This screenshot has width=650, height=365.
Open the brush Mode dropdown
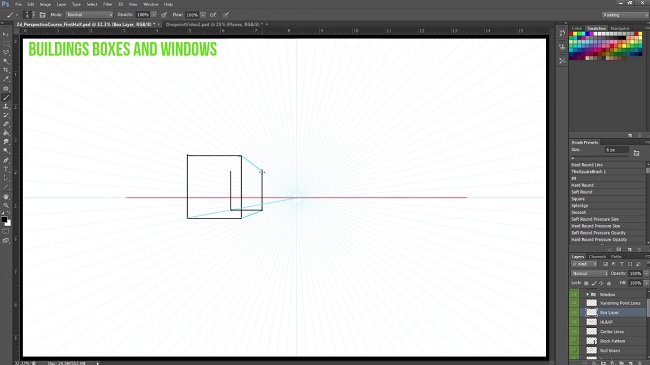pyautogui.click(x=89, y=15)
